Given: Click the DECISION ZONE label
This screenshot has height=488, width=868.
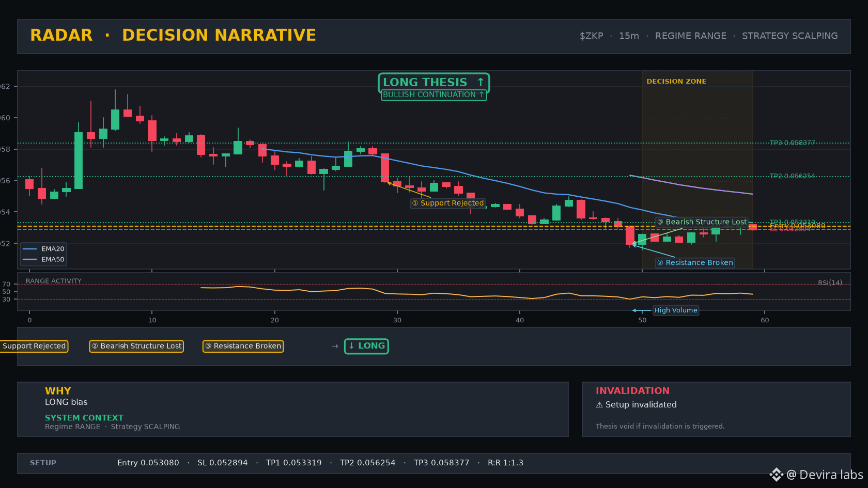Looking at the screenshot, I should click(x=676, y=82).
